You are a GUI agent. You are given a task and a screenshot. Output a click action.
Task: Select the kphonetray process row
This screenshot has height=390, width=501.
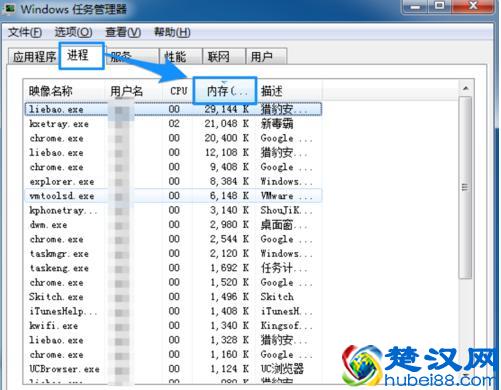tap(173, 210)
